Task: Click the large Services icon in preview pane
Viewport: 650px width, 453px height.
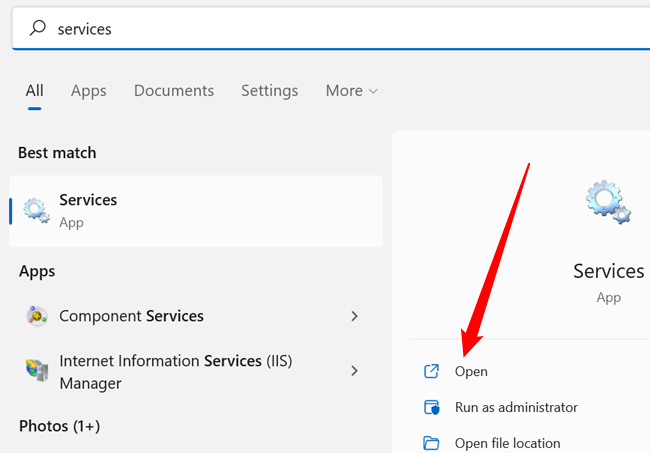Action: point(607,203)
